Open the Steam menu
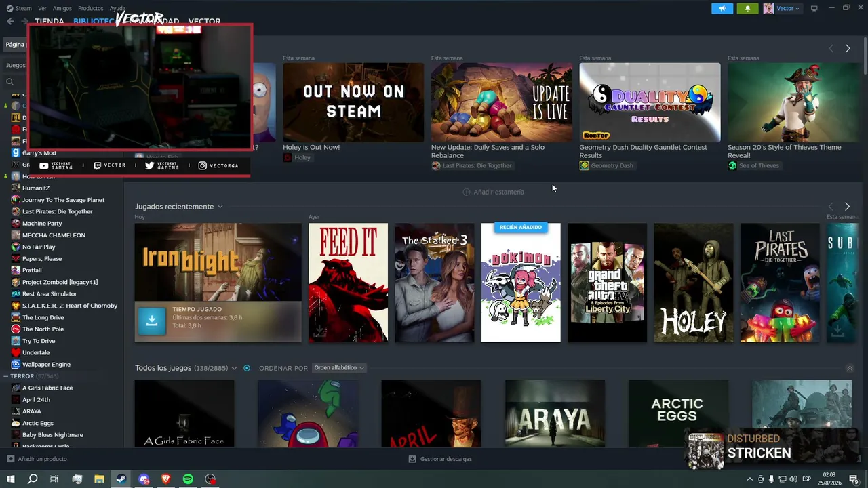Screen dimensions: 868x488 pyautogui.click(x=19, y=8)
